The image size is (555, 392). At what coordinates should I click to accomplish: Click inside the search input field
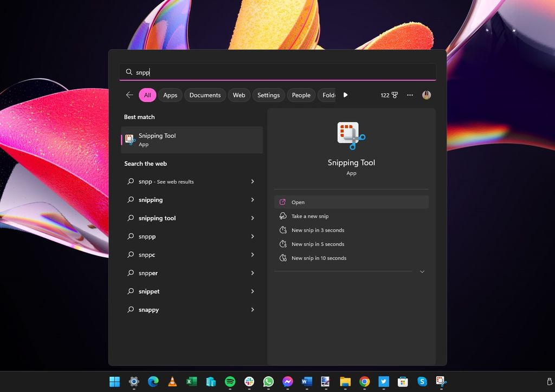(x=277, y=71)
